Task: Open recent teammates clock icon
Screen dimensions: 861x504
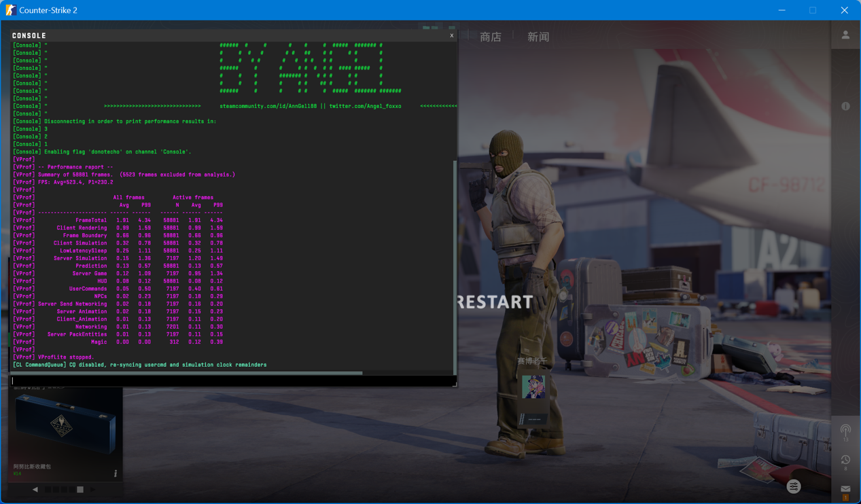Action: coord(845,461)
